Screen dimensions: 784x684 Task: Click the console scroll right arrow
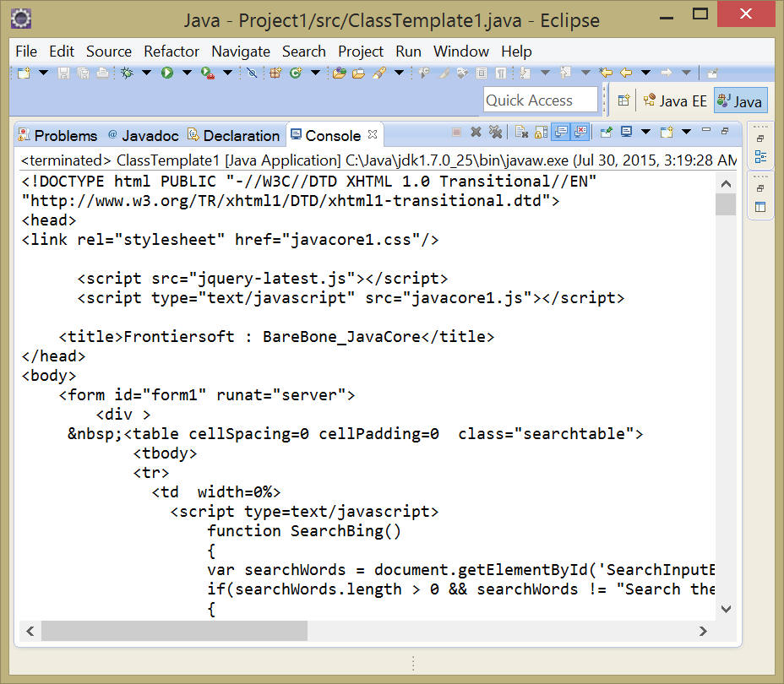(x=703, y=631)
